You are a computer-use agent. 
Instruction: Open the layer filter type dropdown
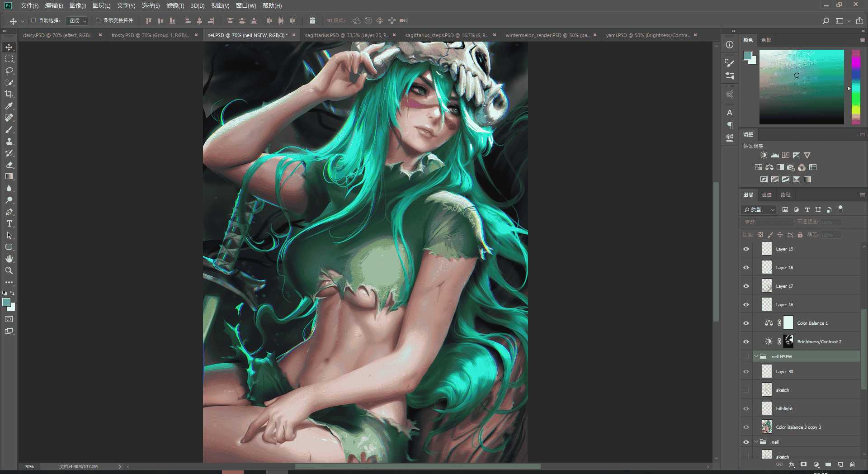click(x=759, y=209)
